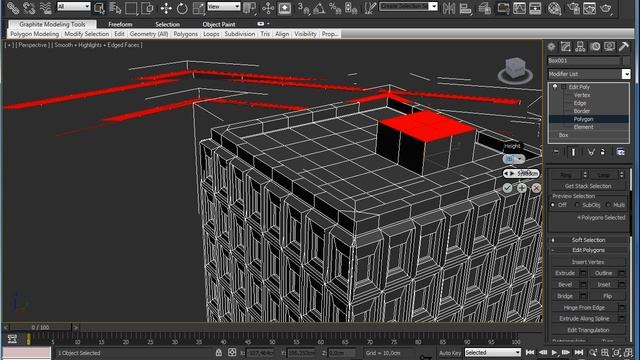Activate the Select and Scale tool
This screenshot has height=360, width=640.
coord(198,7)
